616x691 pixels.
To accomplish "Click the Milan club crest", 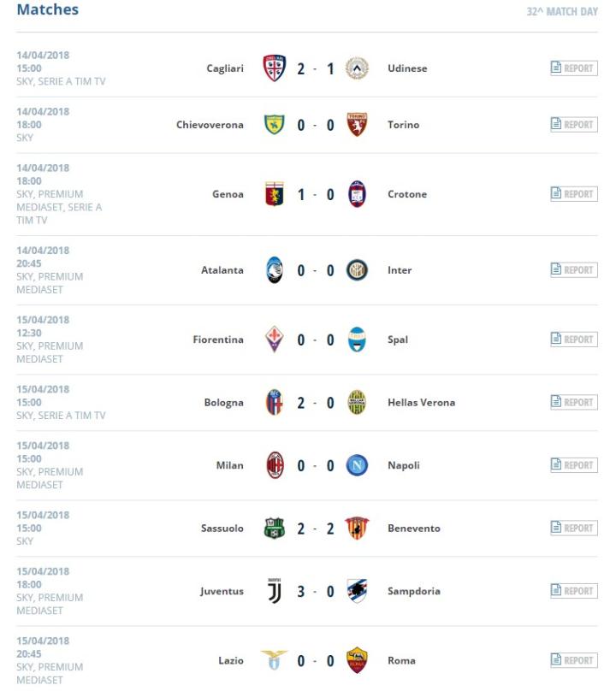I will [x=274, y=465].
